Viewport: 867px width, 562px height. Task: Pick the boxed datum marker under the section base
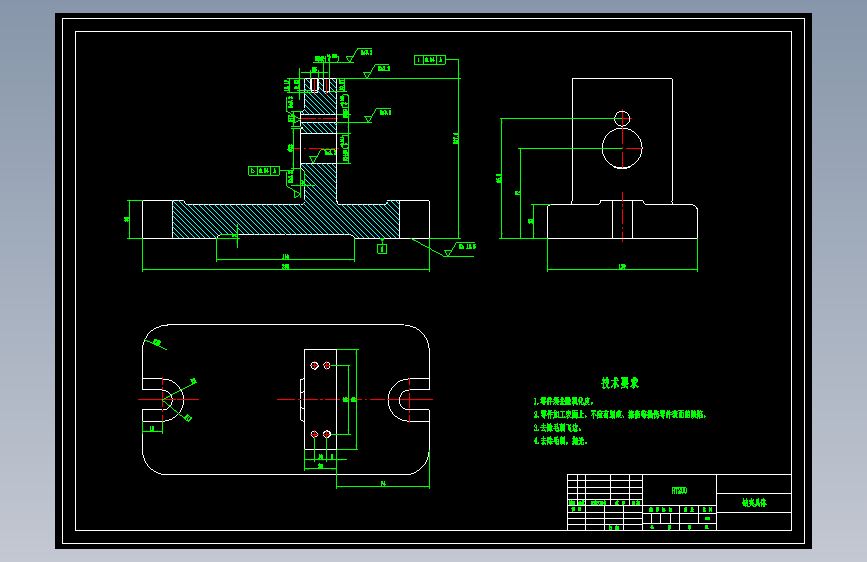[382, 249]
